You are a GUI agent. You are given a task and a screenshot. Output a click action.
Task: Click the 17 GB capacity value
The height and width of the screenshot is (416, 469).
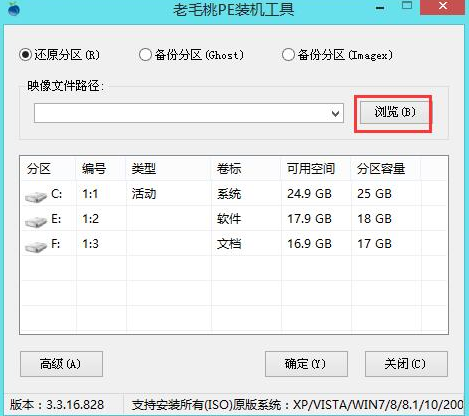[374, 244]
